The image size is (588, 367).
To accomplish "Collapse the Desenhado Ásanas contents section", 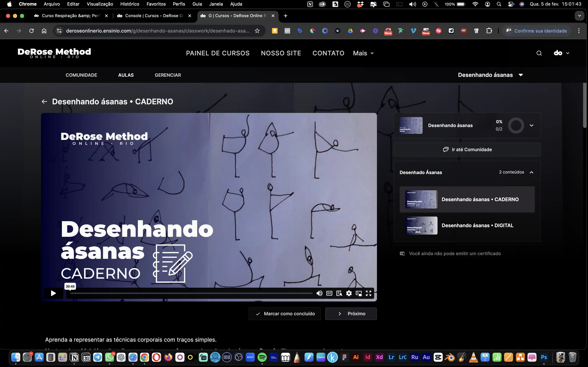I will coord(531,172).
